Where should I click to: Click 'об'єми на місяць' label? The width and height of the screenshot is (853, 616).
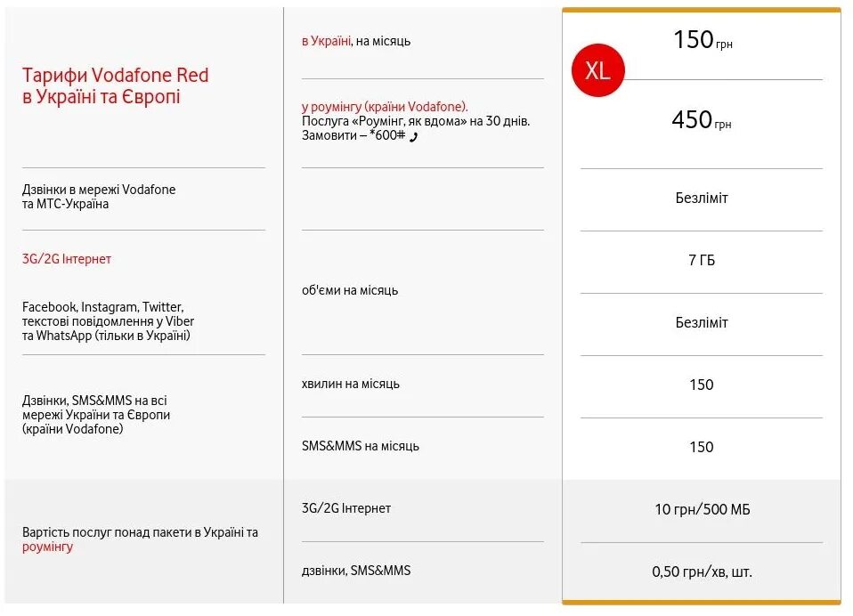350,290
